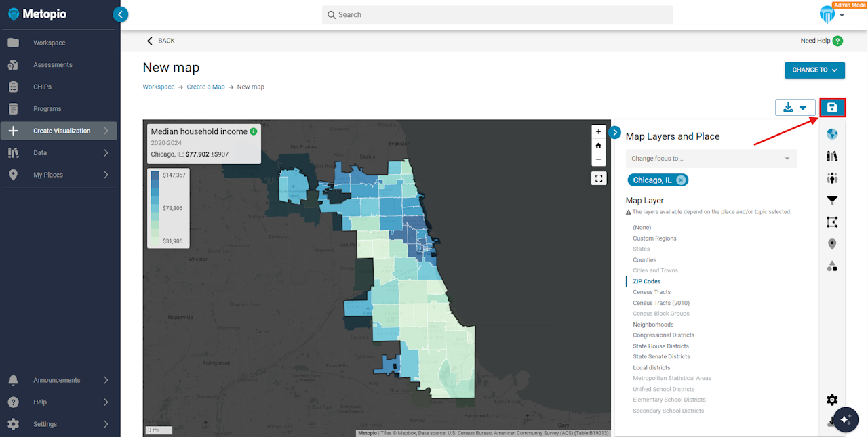Screen dimensions: 868x437
Task: Click the user profile avatar
Action: (827, 15)
